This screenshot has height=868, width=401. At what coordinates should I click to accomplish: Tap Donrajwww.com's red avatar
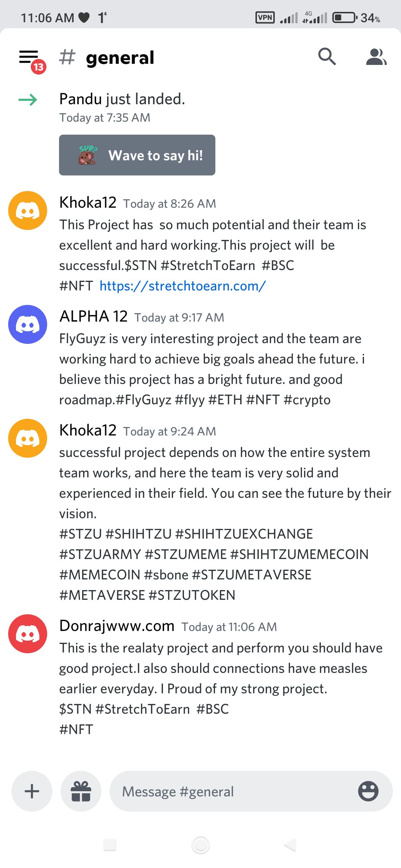coord(28,634)
